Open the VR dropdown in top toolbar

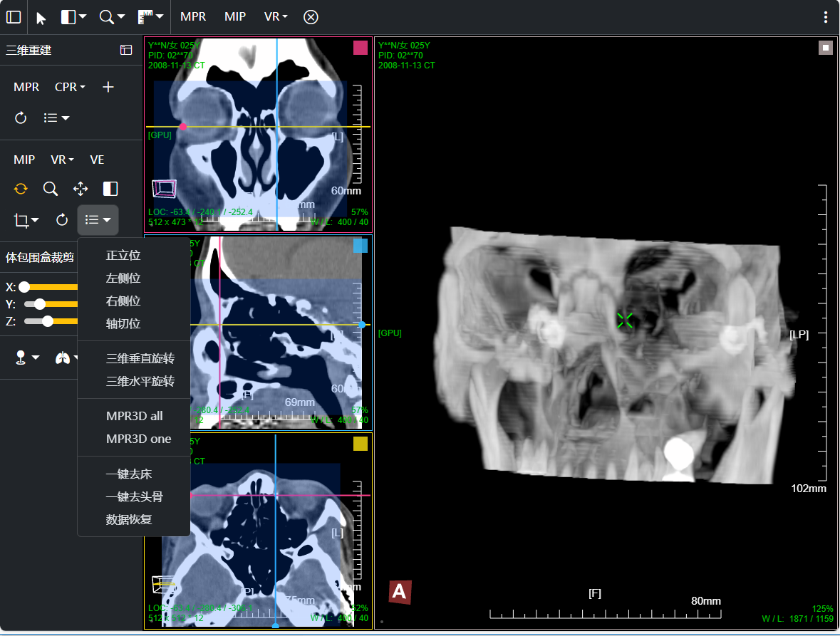coord(275,16)
